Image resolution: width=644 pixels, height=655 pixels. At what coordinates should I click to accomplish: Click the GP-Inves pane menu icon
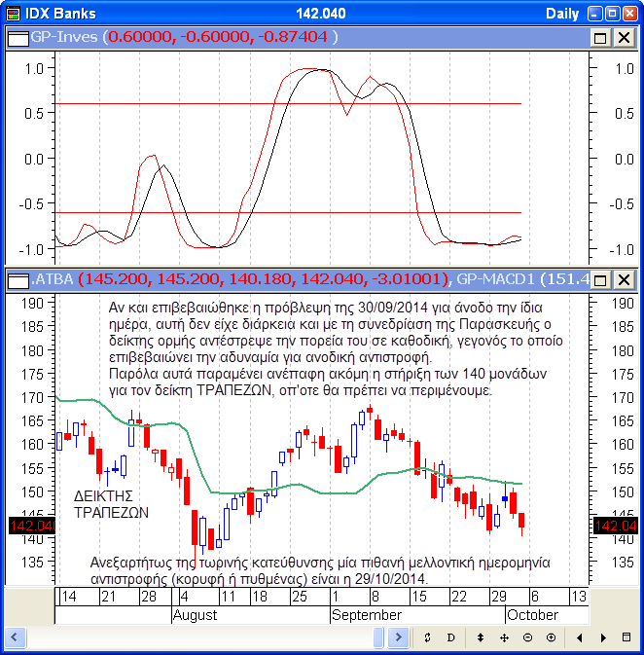click(x=18, y=37)
